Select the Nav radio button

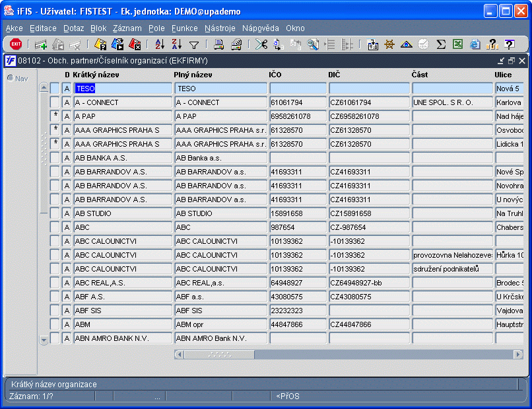[x=11, y=78]
